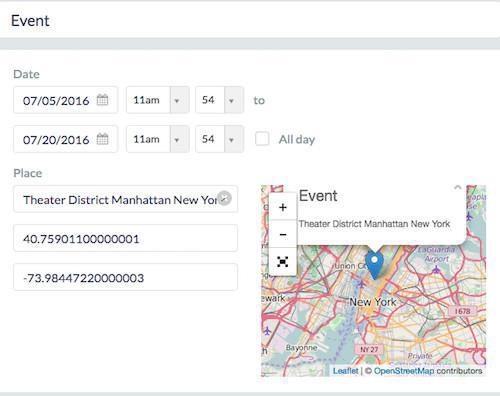The height and width of the screenshot is (396, 500).
Task: Toggle map fullscreen view
Action: pyautogui.click(x=283, y=262)
